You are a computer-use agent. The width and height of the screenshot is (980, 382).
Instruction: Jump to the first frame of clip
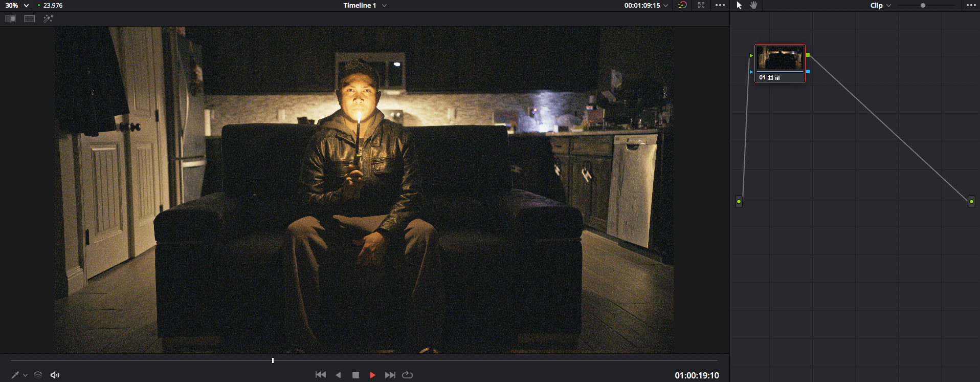pos(321,375)
